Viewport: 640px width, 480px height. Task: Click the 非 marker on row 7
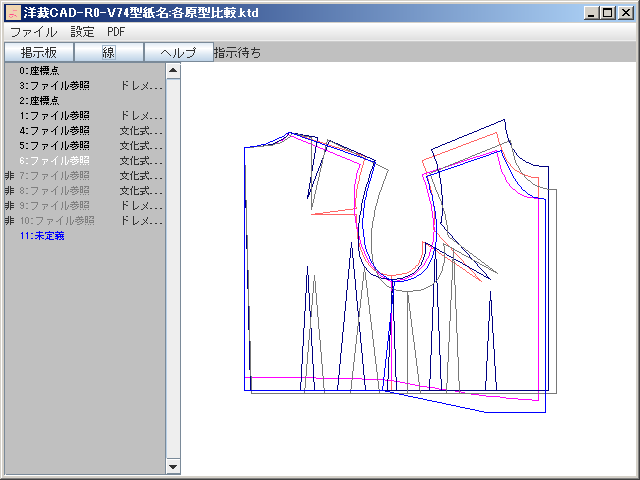(x=9, y=176)
